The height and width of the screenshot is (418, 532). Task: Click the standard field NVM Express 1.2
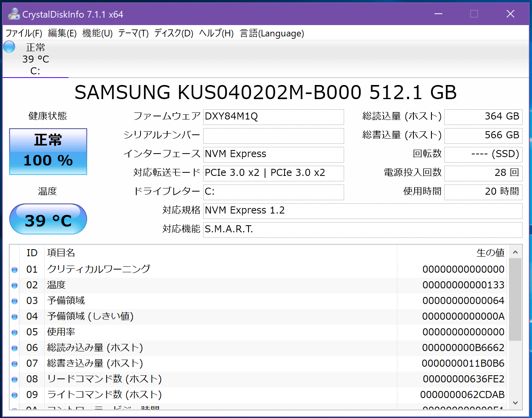point(363,211)
